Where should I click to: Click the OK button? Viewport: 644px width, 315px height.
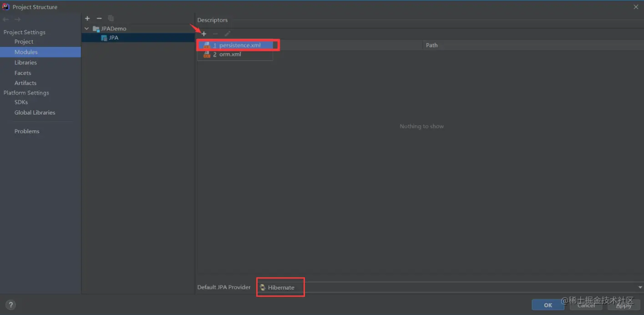[x=548, y=305]
